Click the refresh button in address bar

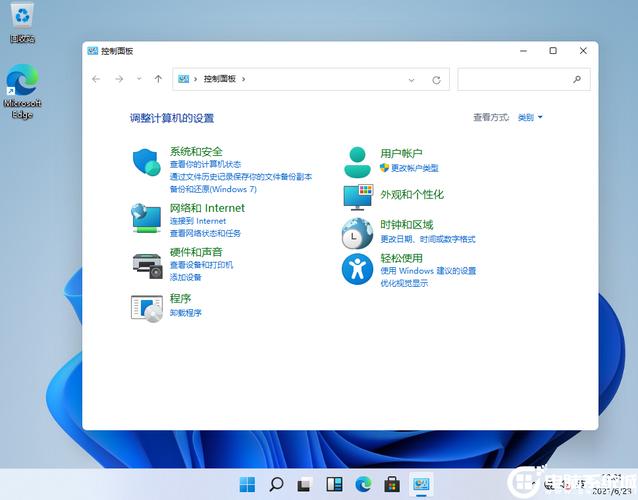click(x=436, y=79)
